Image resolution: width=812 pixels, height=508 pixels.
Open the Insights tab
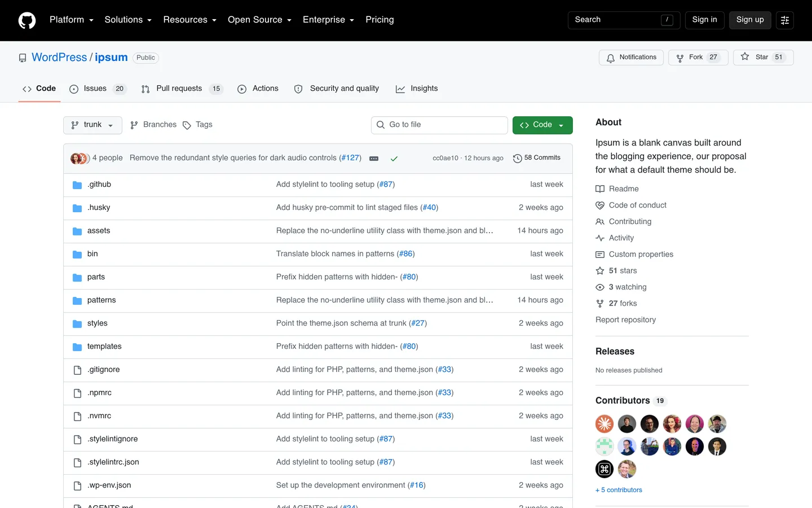point(417,89)
